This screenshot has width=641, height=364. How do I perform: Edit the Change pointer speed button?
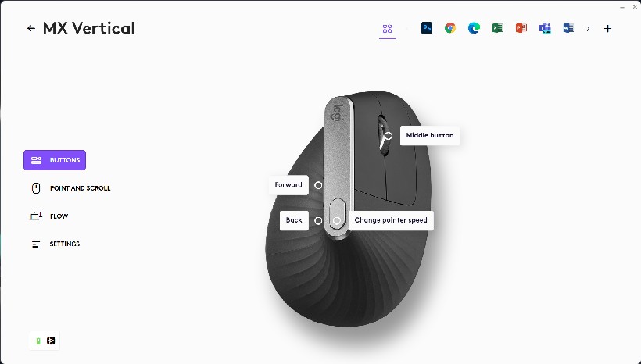pos(390,220)
